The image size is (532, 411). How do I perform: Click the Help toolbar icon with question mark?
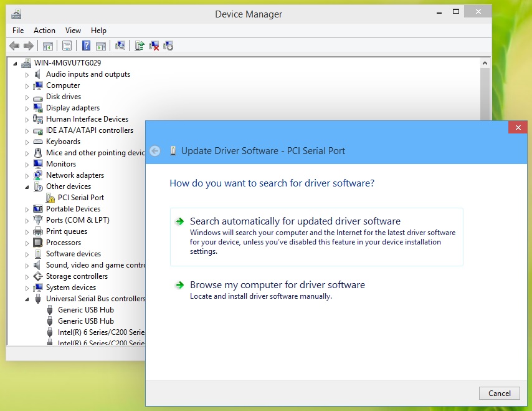click(x=86, y=46)
